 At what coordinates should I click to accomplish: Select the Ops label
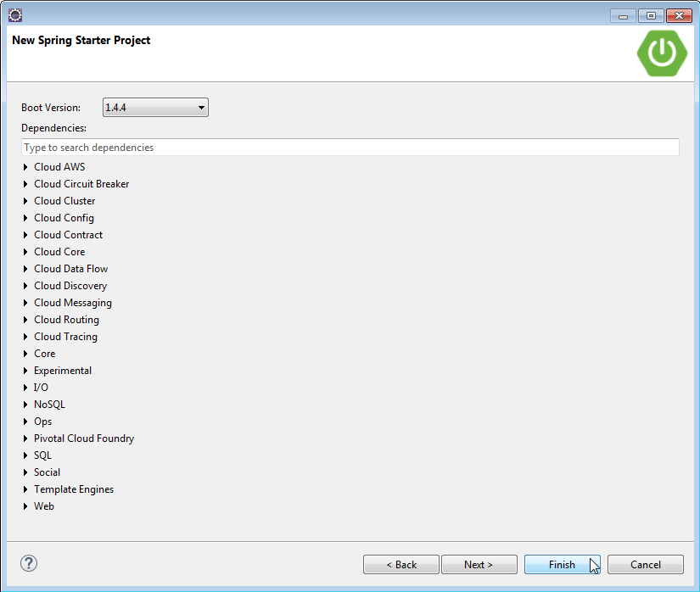point(43,422)
